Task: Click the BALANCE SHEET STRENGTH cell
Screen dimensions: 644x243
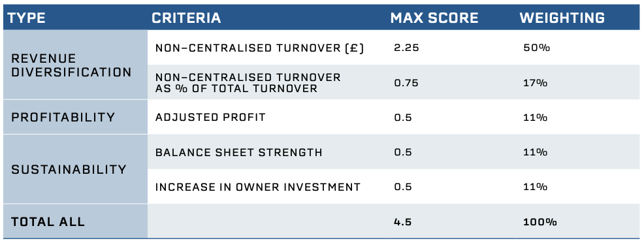Action: (238, 153)
